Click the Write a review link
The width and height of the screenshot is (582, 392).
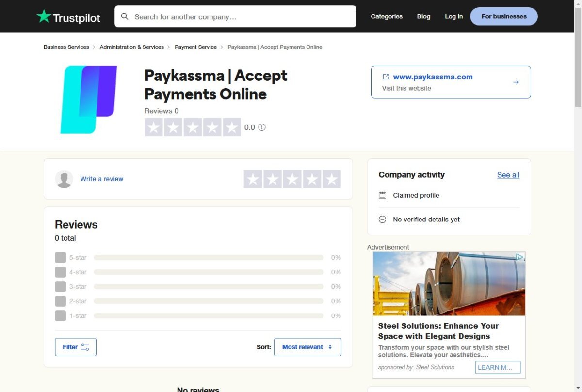coord(102,179)
